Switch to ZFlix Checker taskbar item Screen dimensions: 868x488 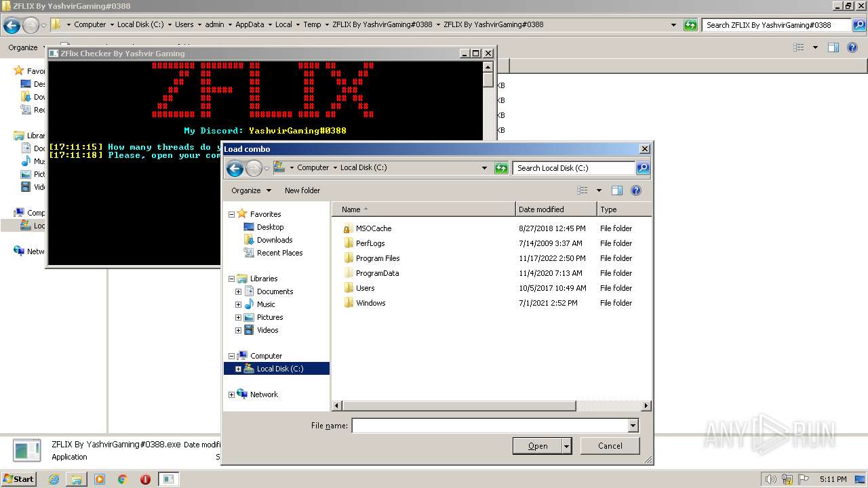(x=168, y=479)
